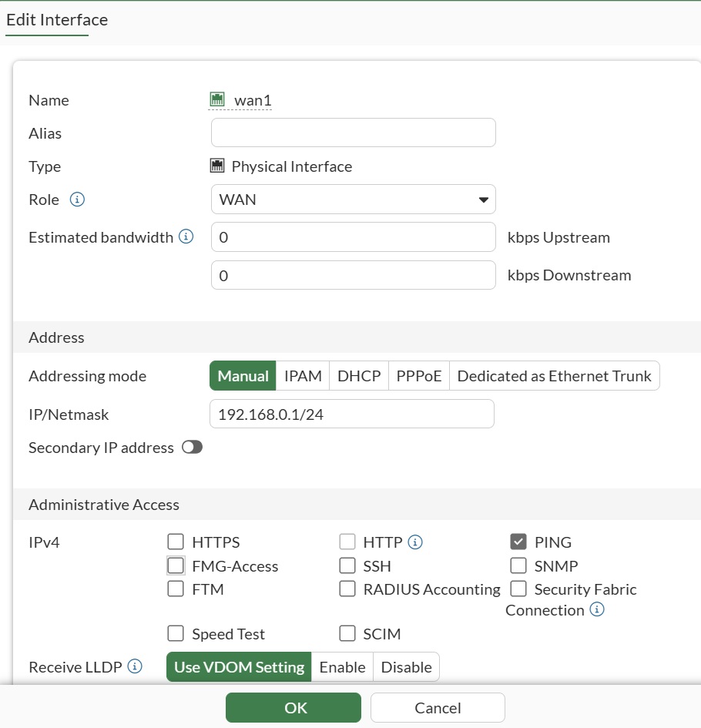701x728 pixels.
Task: Click the kbps Upstream label
Action: coord(558,237)
